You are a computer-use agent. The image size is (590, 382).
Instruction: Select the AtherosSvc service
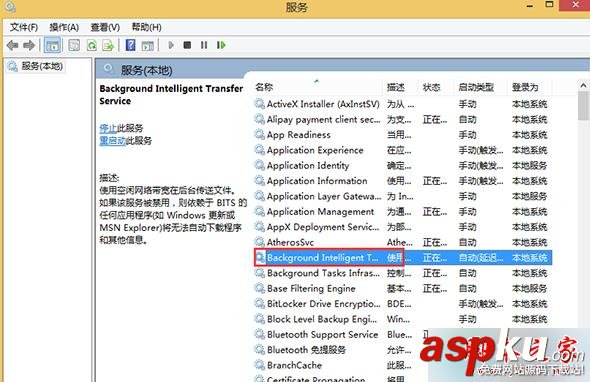coord(403,242)
